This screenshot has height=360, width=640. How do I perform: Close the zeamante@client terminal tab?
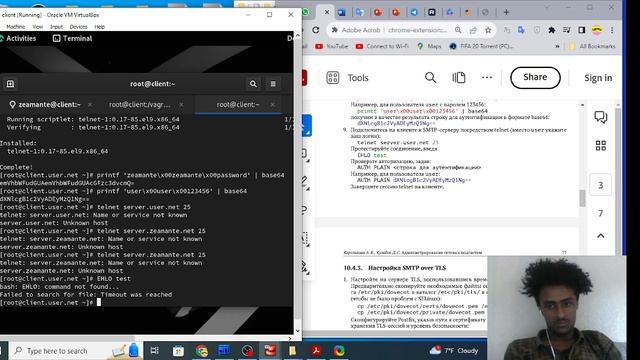(x=90, y=104)
